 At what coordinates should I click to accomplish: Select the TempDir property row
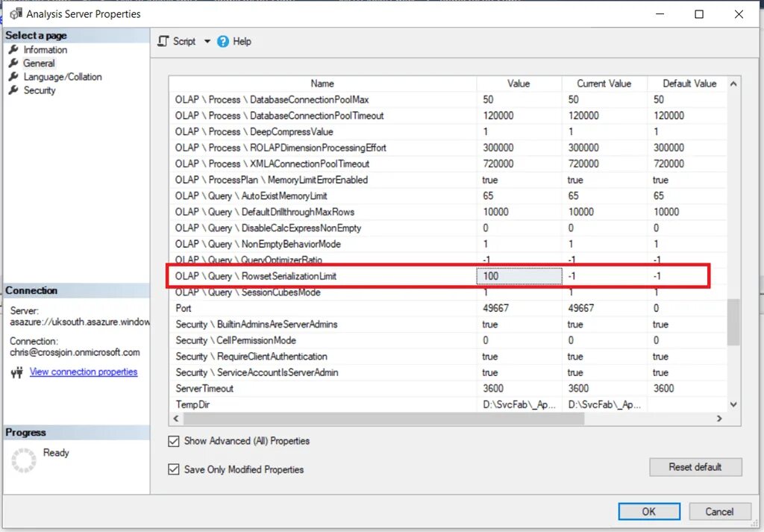(x=448, y=405)
